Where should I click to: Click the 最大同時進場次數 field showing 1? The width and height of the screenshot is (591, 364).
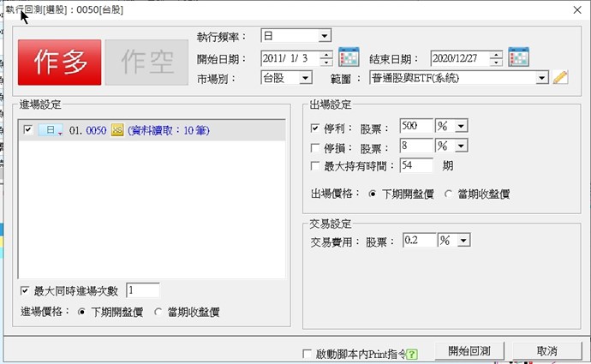142,290
